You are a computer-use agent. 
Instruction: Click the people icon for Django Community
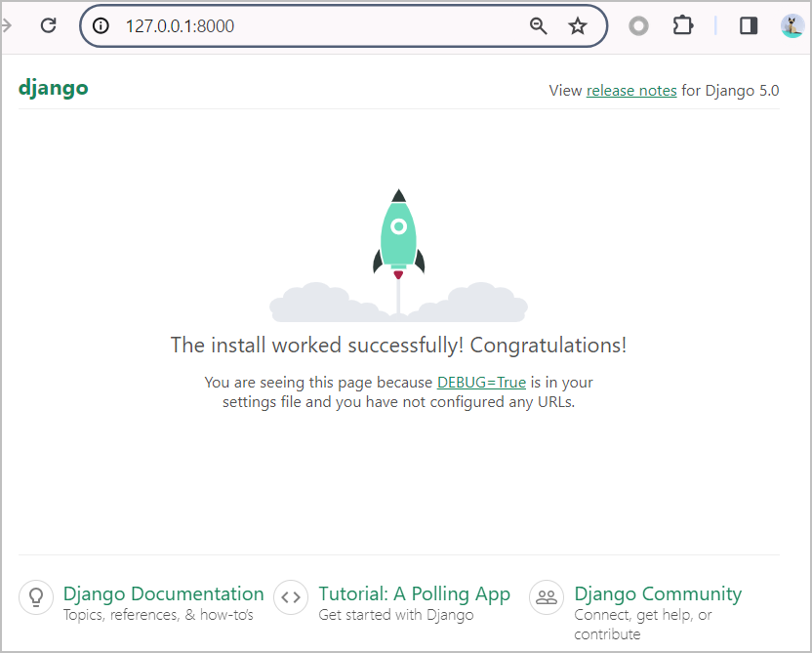pos(547,597)
